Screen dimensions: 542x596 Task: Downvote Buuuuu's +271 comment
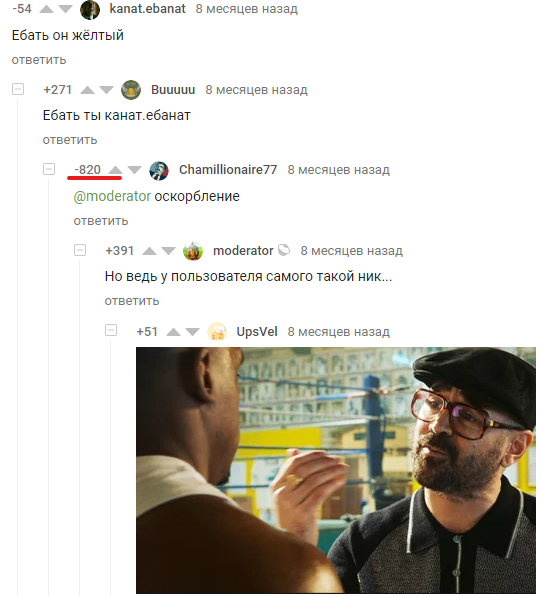point(106,90)
